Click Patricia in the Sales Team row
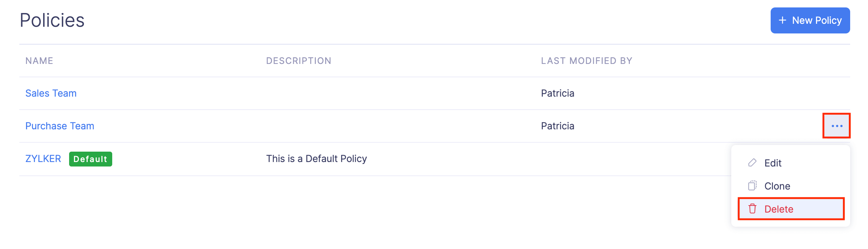 (x=557, y=93)
